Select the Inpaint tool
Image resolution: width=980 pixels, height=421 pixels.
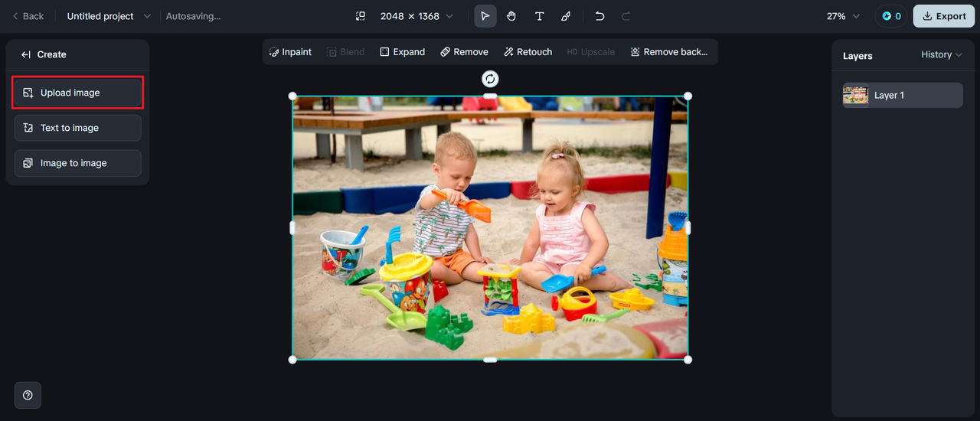(290, 52)
